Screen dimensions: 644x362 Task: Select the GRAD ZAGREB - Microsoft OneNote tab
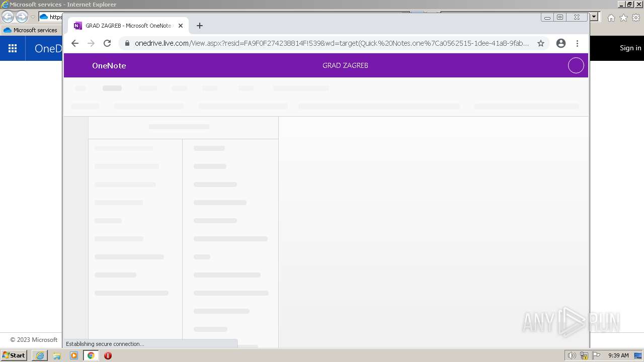[x=128, y=26]
